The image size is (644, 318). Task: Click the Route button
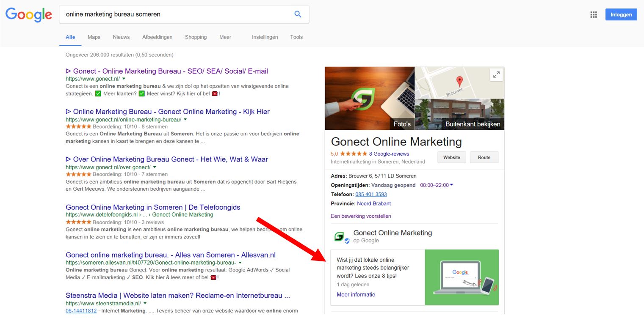pos(484,157)
